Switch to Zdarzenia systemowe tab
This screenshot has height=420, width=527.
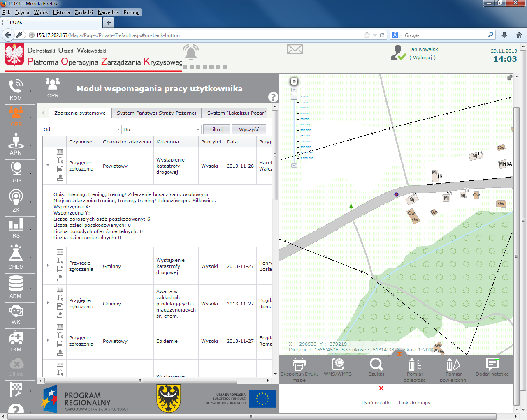80,113
